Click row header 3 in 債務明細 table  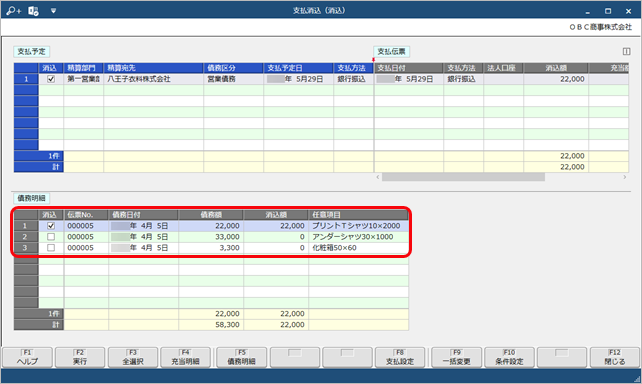(x=26, y=248)
